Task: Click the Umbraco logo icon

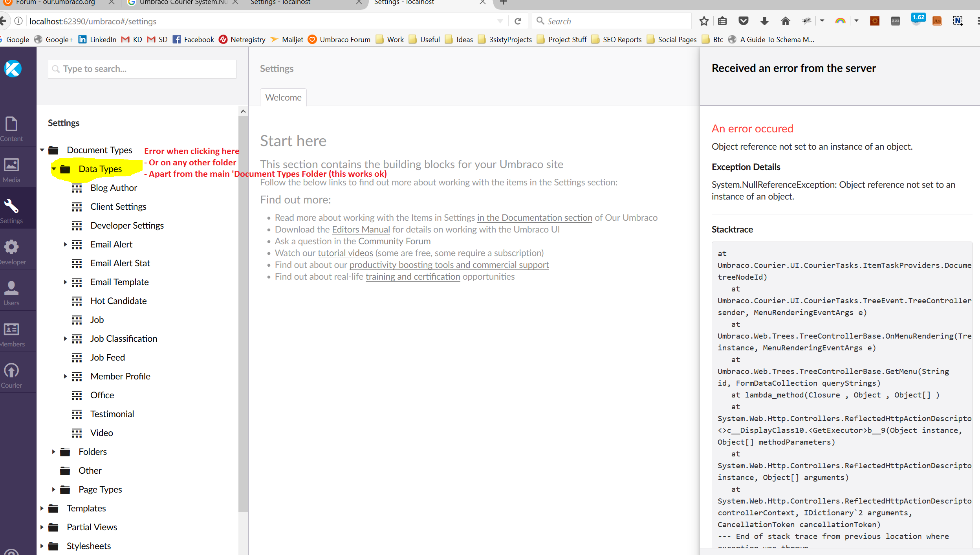Action: [x=13, y=68]
